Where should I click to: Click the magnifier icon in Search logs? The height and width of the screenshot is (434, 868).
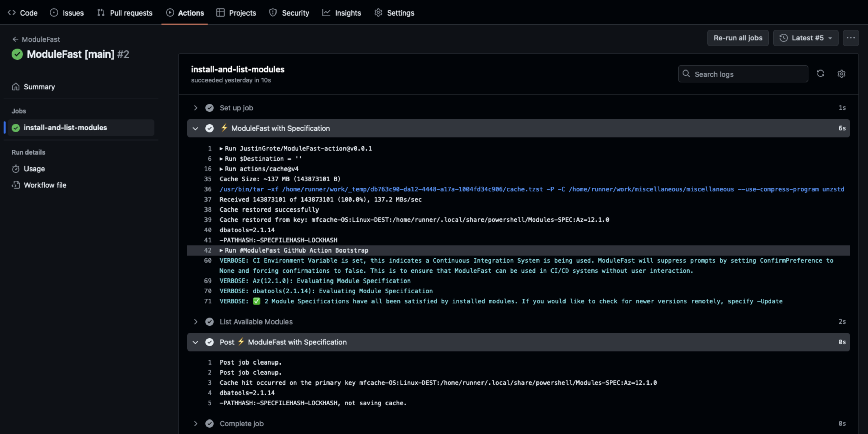coord(686,74)
